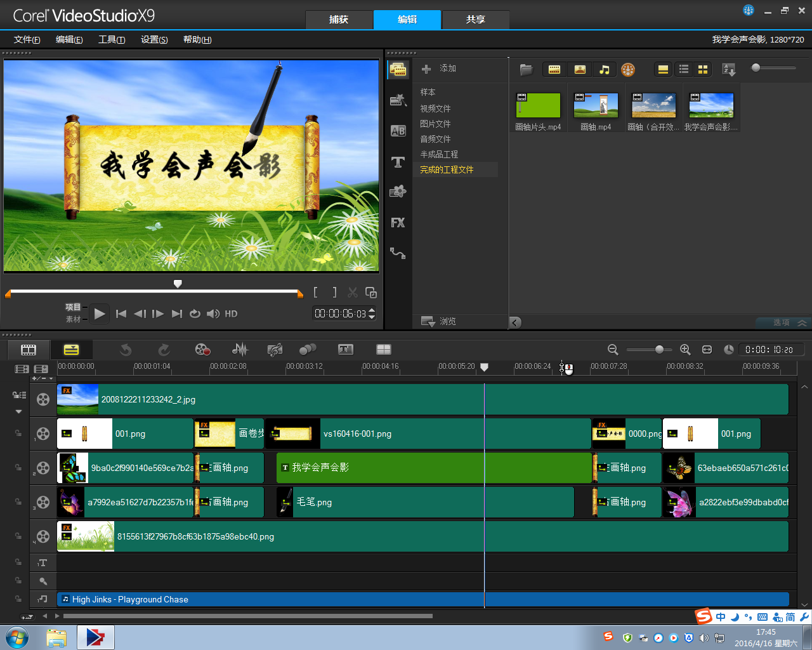
Task: Open the 工具(T) menu
Action: [112, 39]
